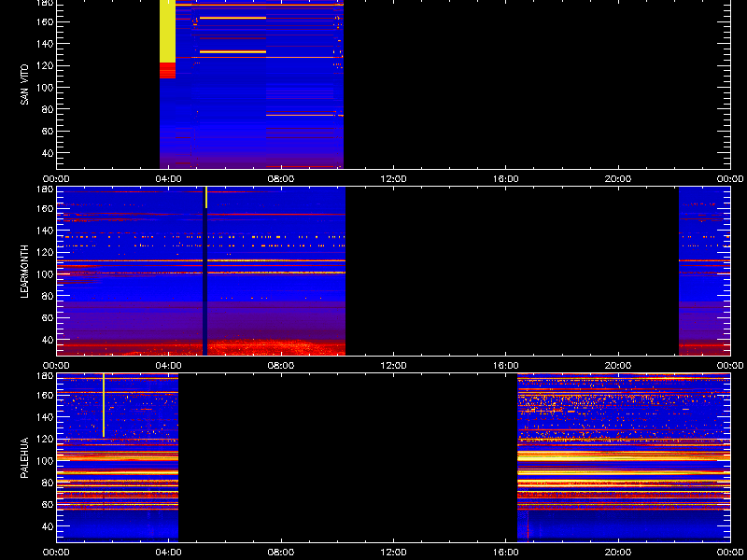The width and height of the screenshot is (747, 560).
Task: Click the 160 frequency label on Palehua
Action: tap(46, 395)
